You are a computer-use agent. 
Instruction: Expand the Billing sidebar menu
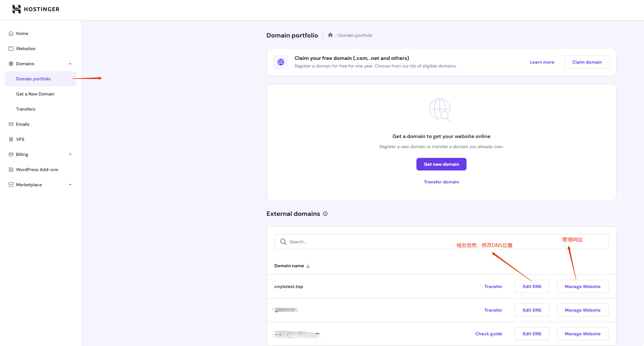[70, 154]
